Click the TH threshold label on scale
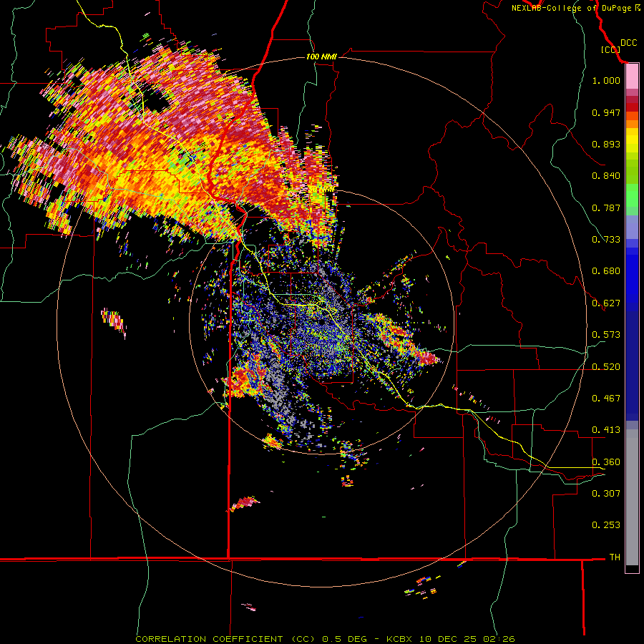Viewport: 644px width, 644px height. (x=615, y=557)
